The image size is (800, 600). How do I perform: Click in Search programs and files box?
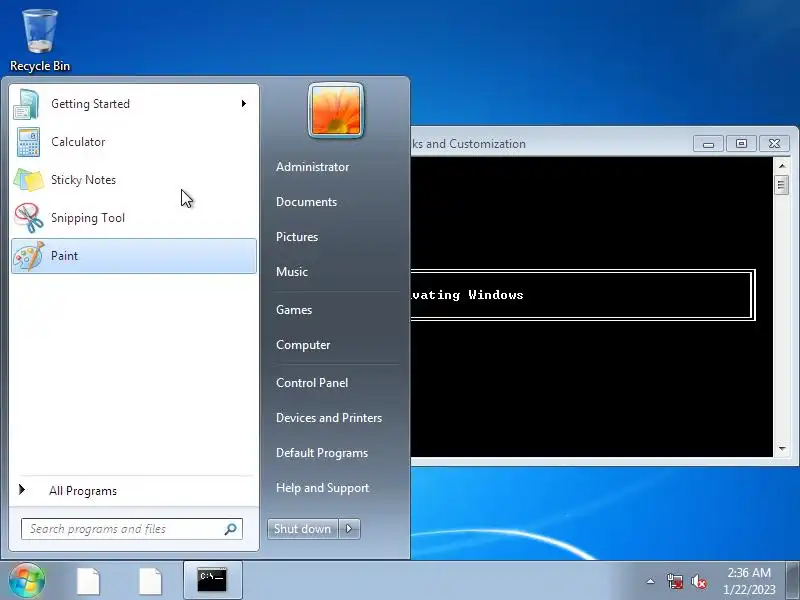click(132, 529)
